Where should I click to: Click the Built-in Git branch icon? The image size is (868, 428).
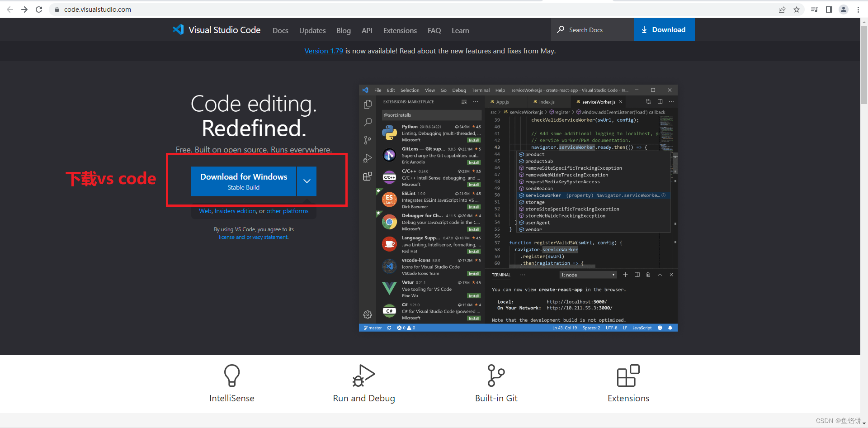pos(496,376)
